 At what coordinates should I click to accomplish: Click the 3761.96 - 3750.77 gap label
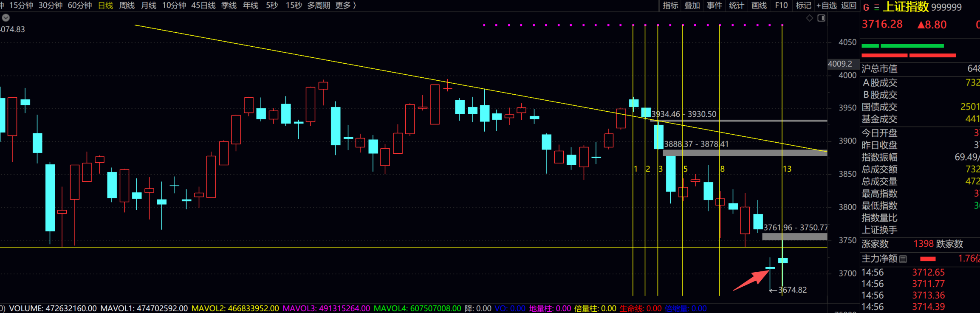796,228
